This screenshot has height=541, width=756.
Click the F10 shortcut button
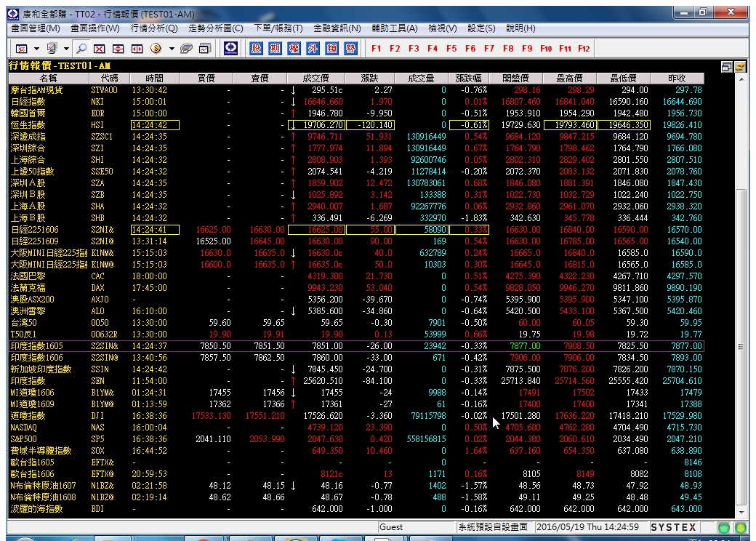pos(546,49)
